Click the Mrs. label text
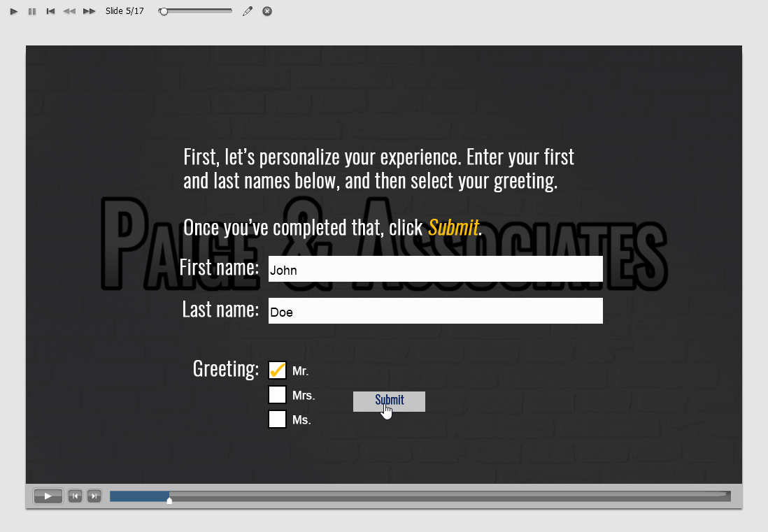This screenshot has height=532, width=768. tap(303, 396)
